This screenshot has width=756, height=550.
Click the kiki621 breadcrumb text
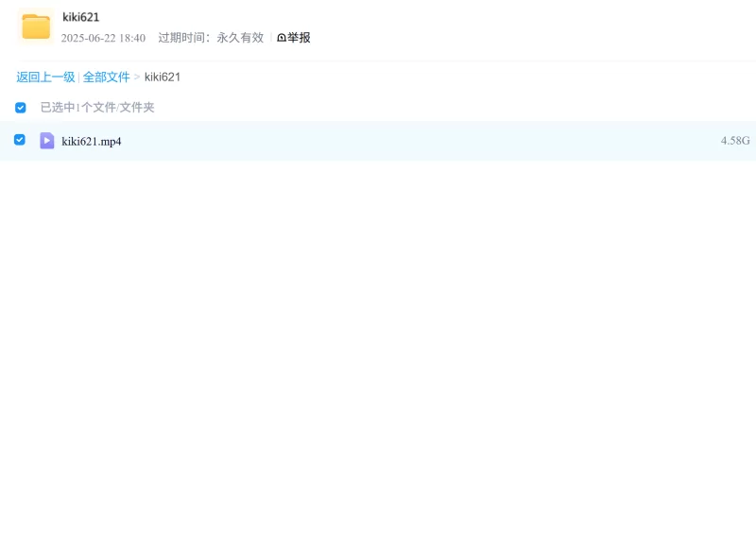pos(163,77)
